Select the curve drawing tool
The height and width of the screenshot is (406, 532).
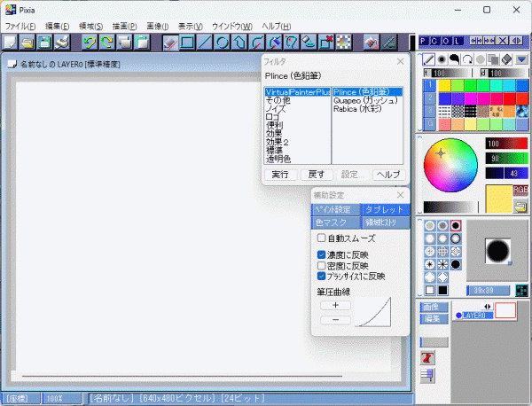click(257, 43)
